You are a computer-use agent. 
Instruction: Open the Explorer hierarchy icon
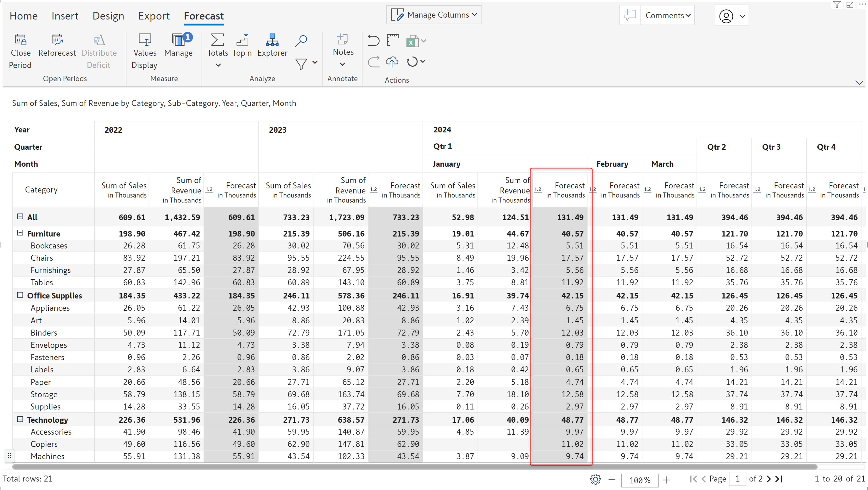click(x=272, y=40)
